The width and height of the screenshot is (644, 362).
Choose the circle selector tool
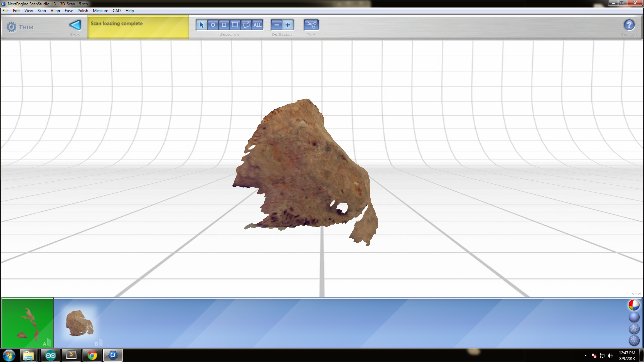(213, 25)
